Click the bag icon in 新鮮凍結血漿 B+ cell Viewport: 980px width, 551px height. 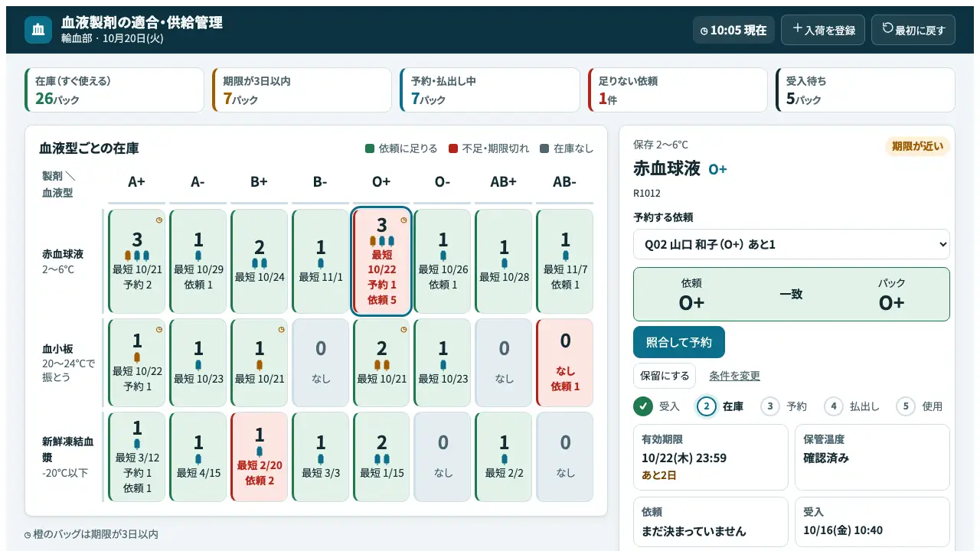pyautogui.click(x=260, y=452)
